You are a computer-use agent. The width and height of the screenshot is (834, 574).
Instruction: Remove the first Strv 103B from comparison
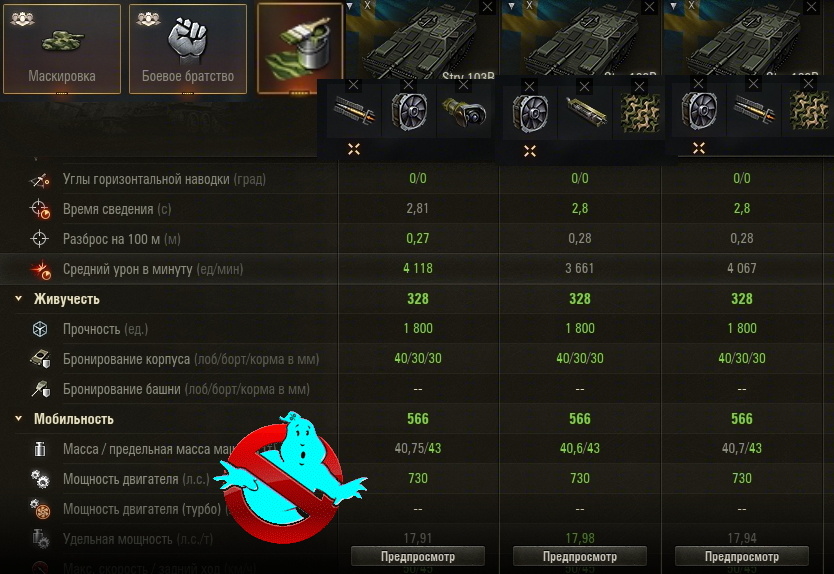click(x=487, y=7)
